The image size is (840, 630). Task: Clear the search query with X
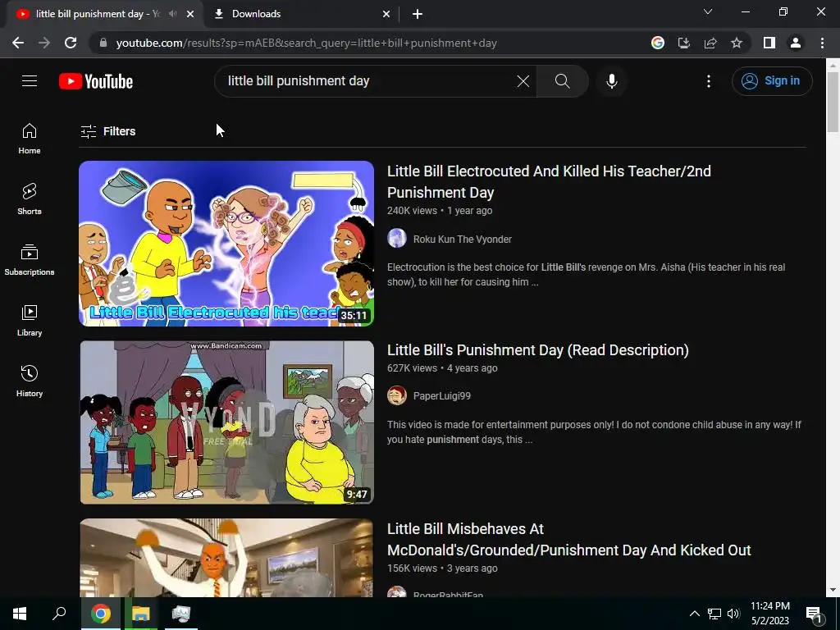click(x=523, y=81)
